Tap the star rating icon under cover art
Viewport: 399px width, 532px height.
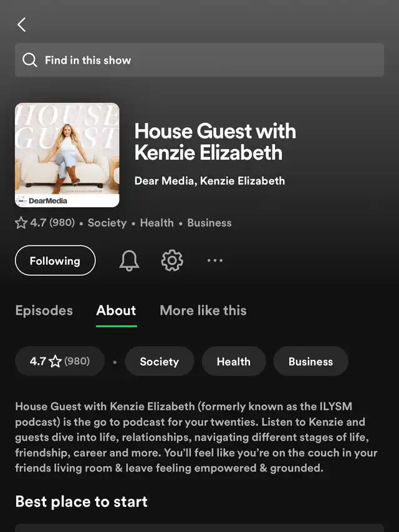click(21, 223)
